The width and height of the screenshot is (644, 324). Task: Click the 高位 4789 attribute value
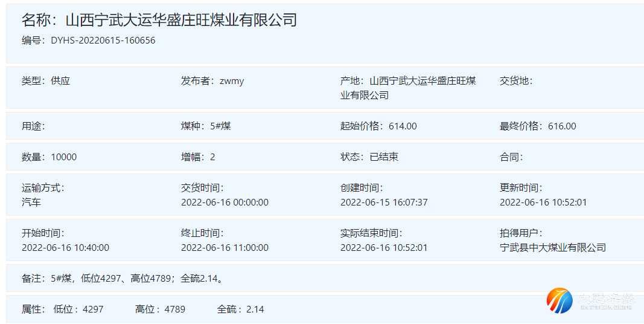[174, 309]
